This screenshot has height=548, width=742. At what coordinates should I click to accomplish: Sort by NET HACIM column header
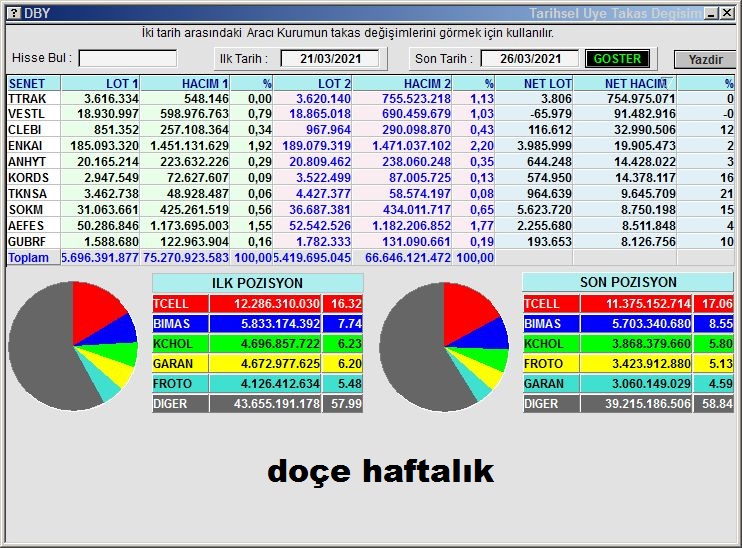click(x=625, y=83)
